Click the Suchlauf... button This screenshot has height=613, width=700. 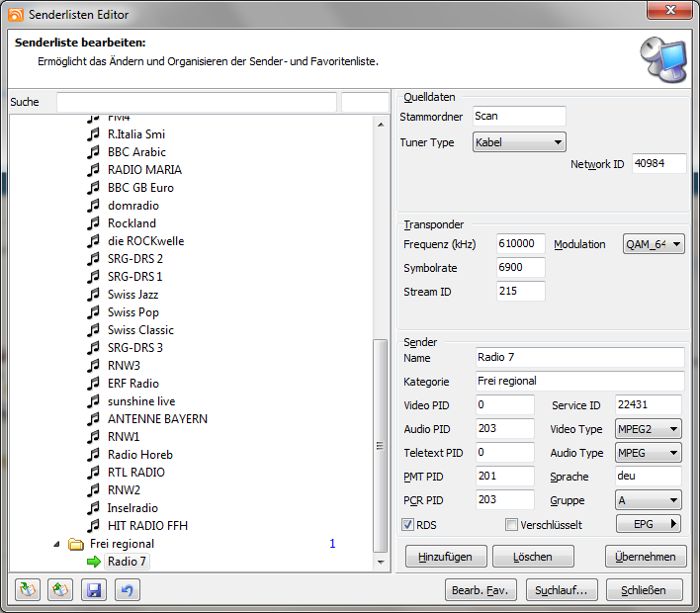pos(561,590)
